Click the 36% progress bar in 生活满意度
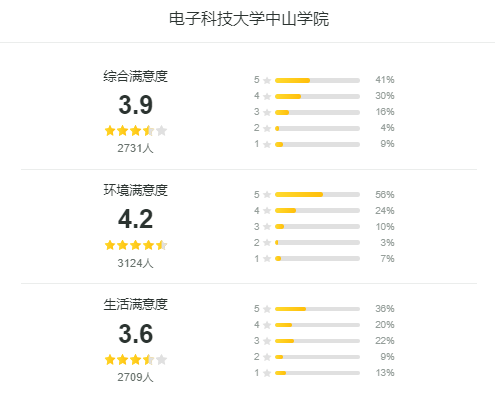This screenshot has height=396, width=495. [x=317, y=309]
